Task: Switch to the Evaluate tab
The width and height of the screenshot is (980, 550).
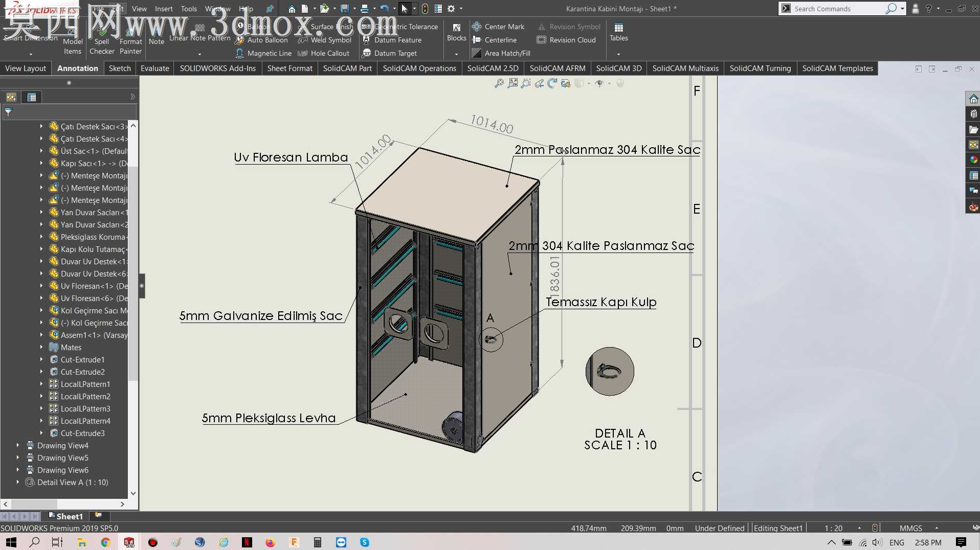Action: point(155,68)
